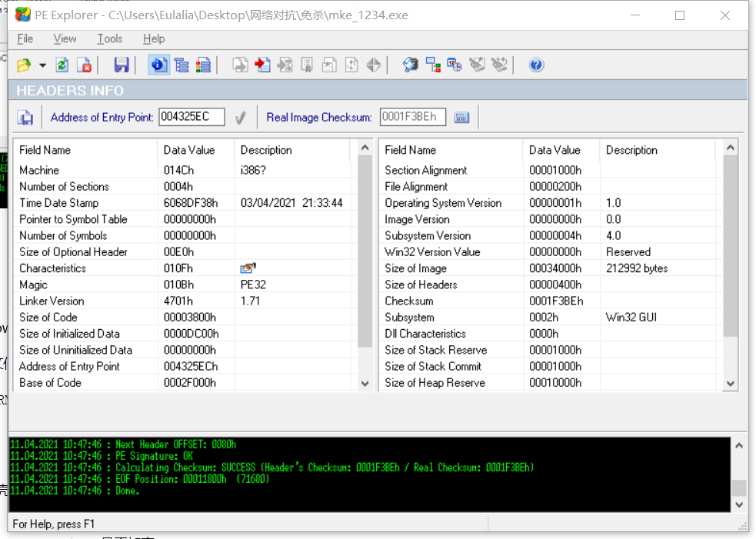Select the Machine row in left table
The width and height of the screenshot is (756, 539).
coord(185,170)
